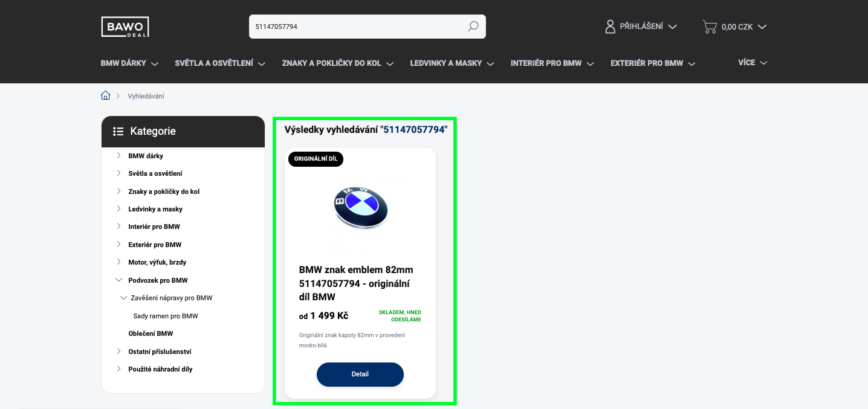This screenshot has height=409, width=868.
Task: Expand Motor, výfuk, brzdy category chevron
Action: point(119,262)
